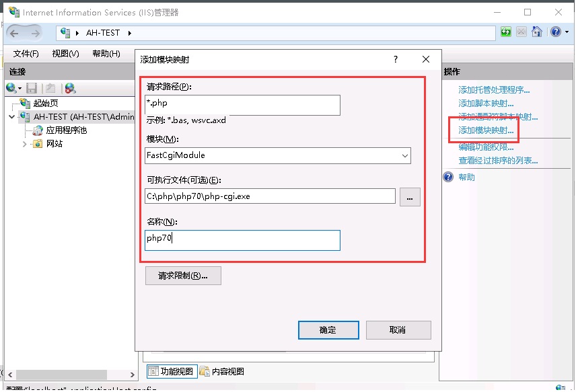Click the 添加脚本映射... link

(x=486, y=104)
